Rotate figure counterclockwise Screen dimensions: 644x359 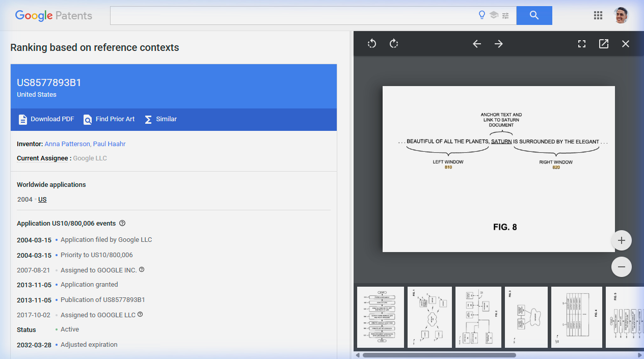[x=372, y=44]
